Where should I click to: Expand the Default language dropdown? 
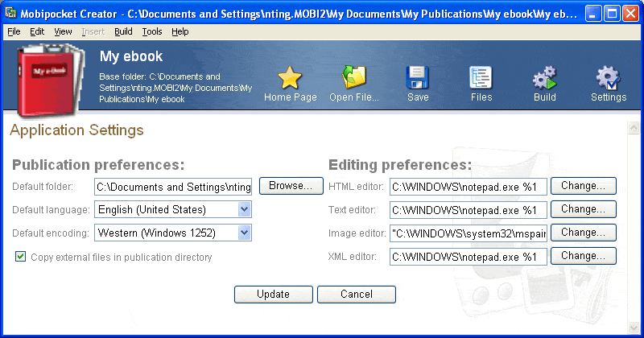coord(245,209)
